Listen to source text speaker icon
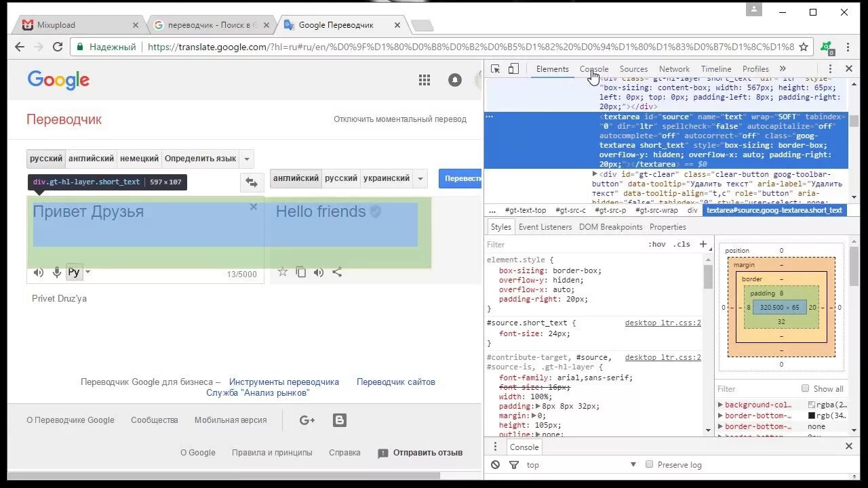Screen dimensions: 868x488 39,272
